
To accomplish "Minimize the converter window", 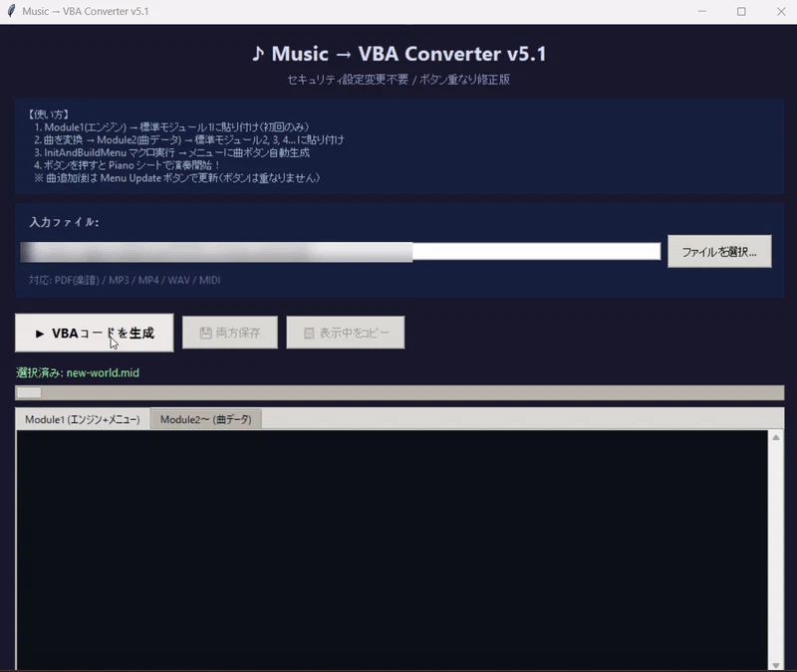I will point(702,11).
